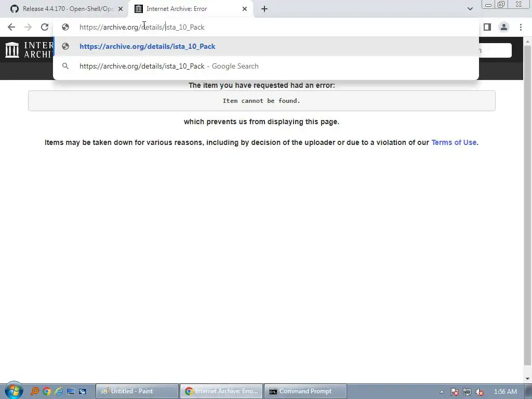This screenshot has width=532, height=399.
Task: Toggle the Chrome side panel
Action: (x=487, y=27)
